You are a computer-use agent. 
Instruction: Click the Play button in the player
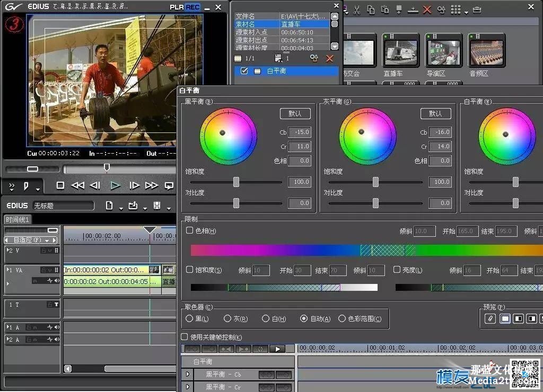[x=115, y=185]
